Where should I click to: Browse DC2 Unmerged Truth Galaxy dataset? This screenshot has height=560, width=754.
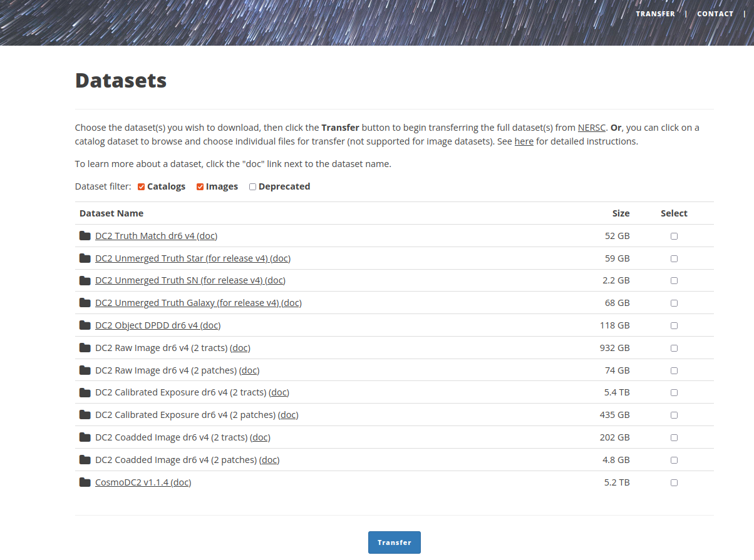pos(187,303)
